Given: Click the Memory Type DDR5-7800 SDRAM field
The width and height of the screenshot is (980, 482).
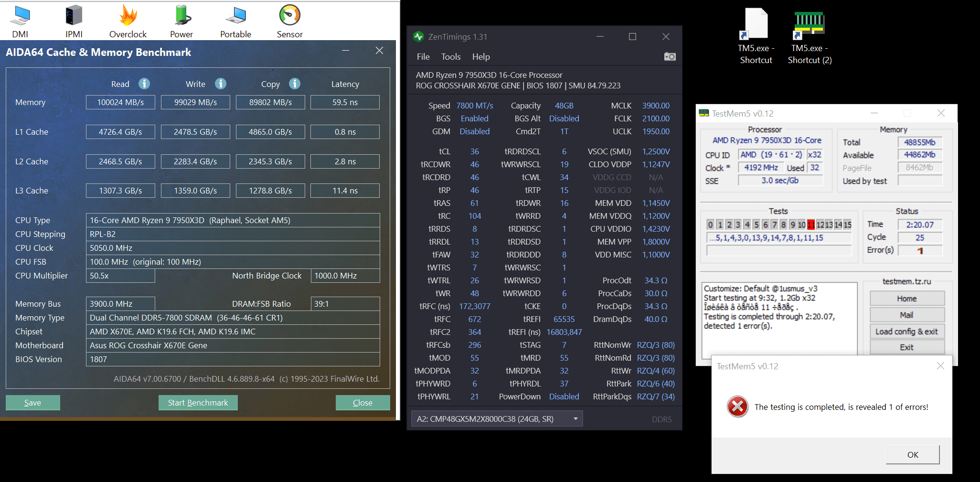Looking at the screenshot, I should pos(233,318).
